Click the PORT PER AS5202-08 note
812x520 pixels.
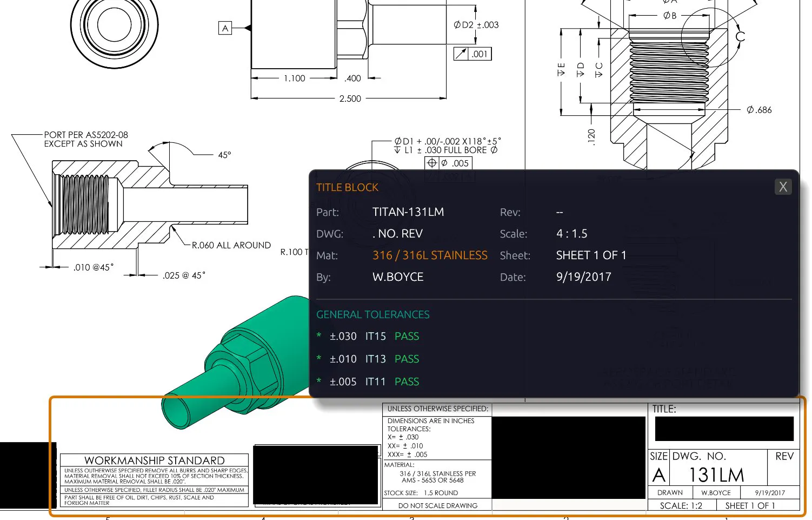click(x=86, y=139)
